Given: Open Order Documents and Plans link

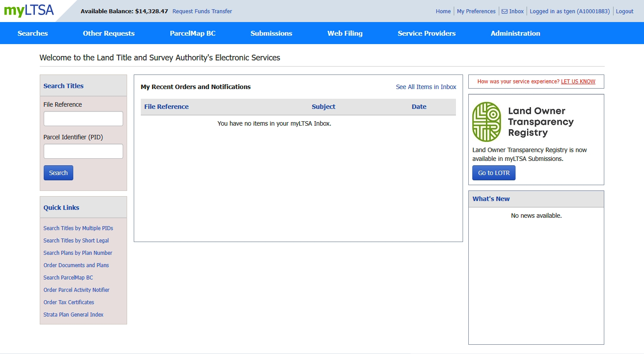Looking at the screenshot, I should coord(76,265).
